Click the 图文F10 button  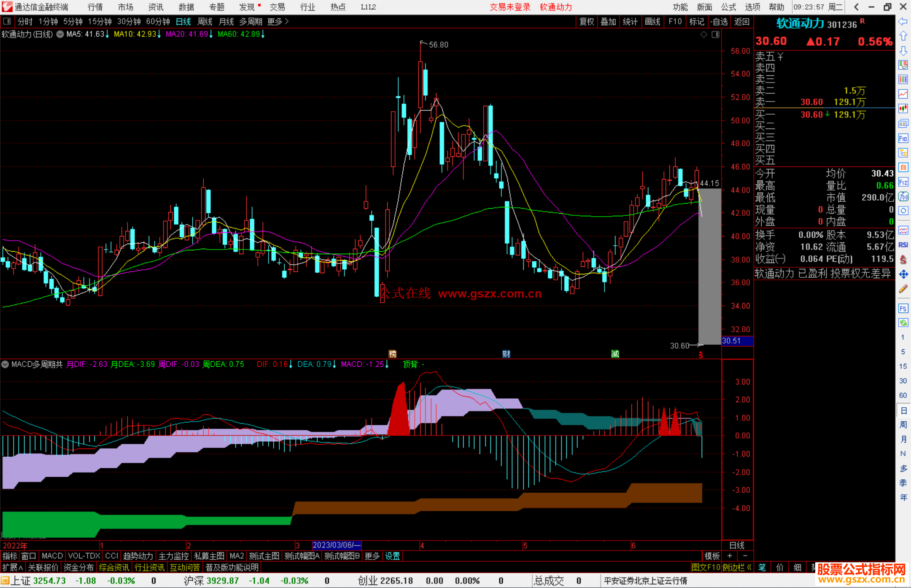706,568
